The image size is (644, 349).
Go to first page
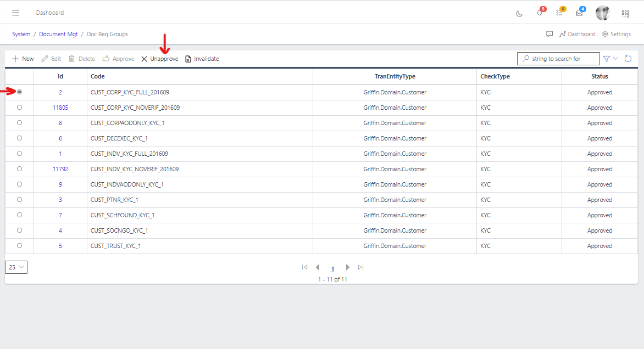tap(304, 267)
